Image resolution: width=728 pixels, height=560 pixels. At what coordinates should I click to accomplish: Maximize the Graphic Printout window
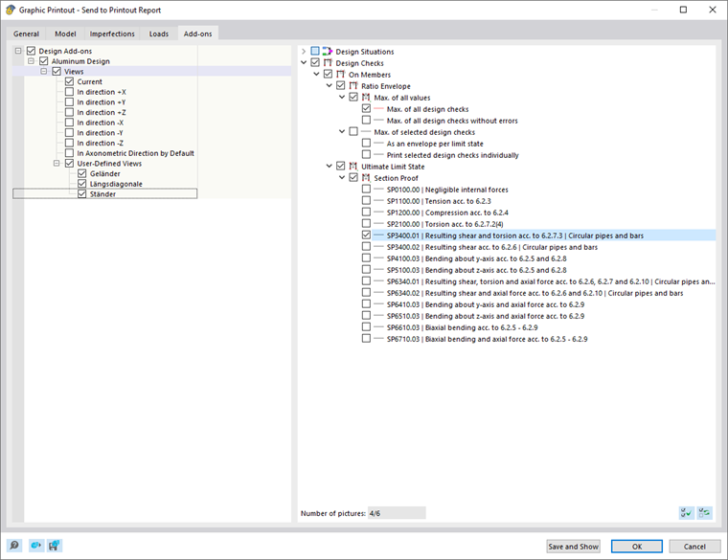click(x=683, y=10)
